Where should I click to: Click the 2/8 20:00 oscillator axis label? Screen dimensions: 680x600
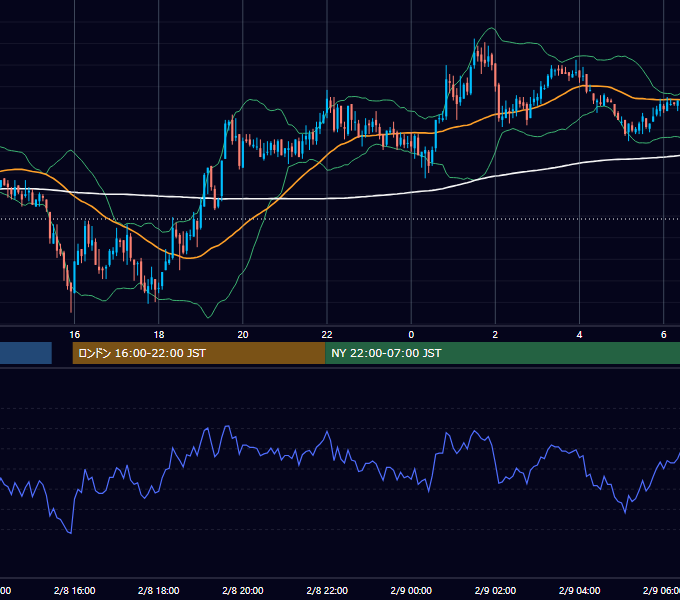point(243,590)
